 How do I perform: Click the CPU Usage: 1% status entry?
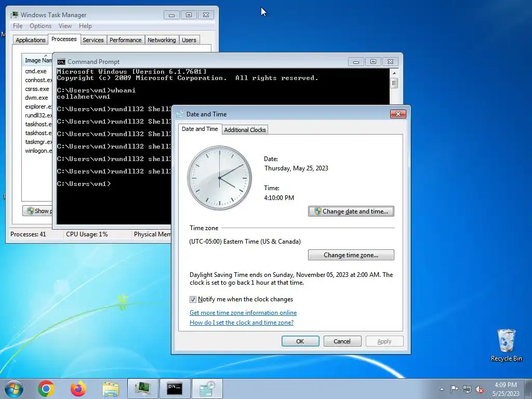click(x=87, y=234)
